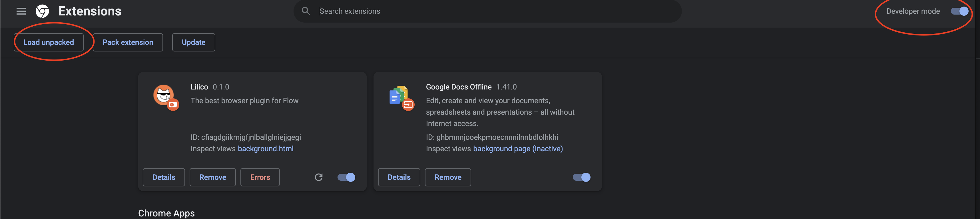980x219 pixels.
Task: Disable the Lilico extension toggle
Action: 346,177
